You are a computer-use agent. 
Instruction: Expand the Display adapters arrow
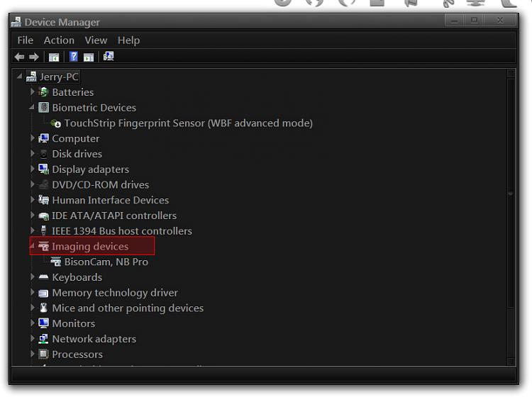(x=33, y=169)
